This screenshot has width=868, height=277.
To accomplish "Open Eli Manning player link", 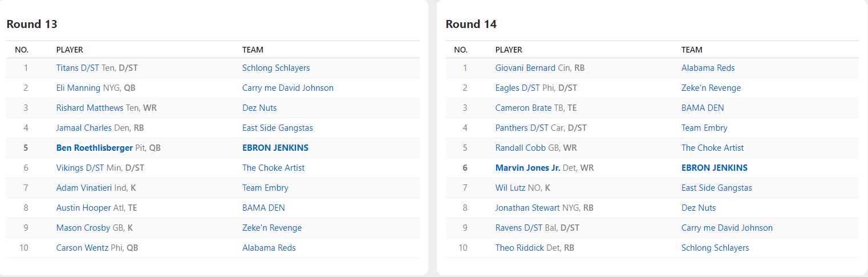I will coord(79,88).
